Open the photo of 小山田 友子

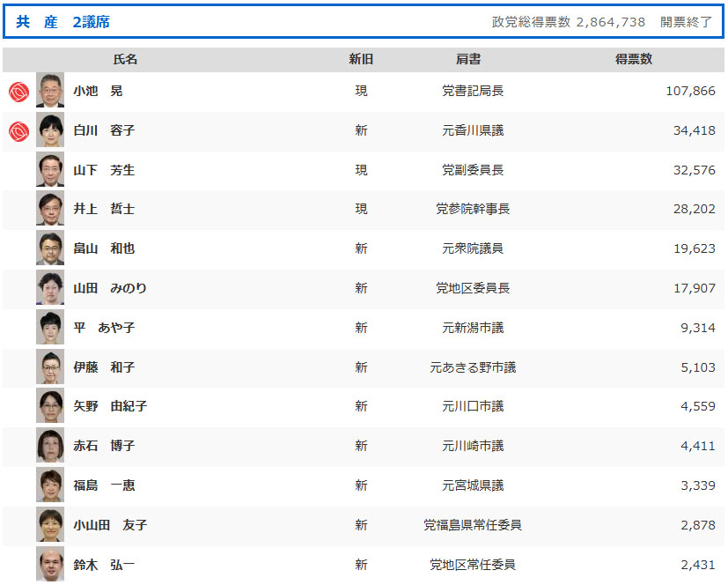coord(50,524)
